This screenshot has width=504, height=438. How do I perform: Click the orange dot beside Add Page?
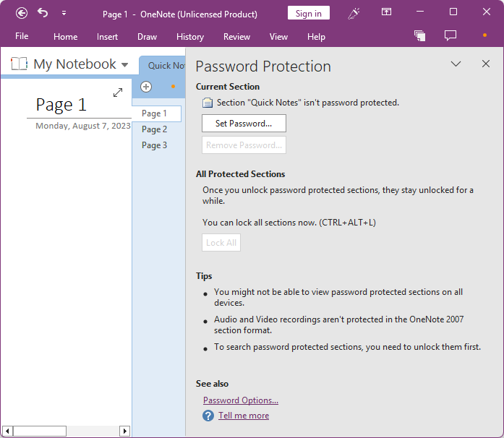click(x=173, y=86)
